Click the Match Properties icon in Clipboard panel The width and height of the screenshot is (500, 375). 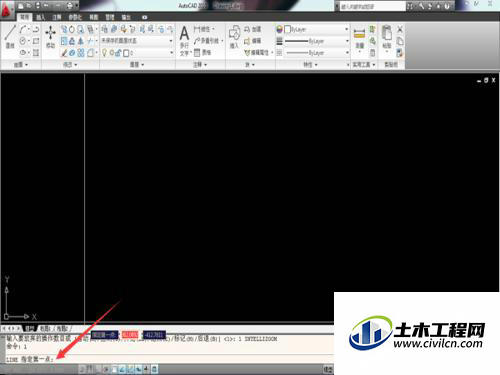tap(400, 53)
